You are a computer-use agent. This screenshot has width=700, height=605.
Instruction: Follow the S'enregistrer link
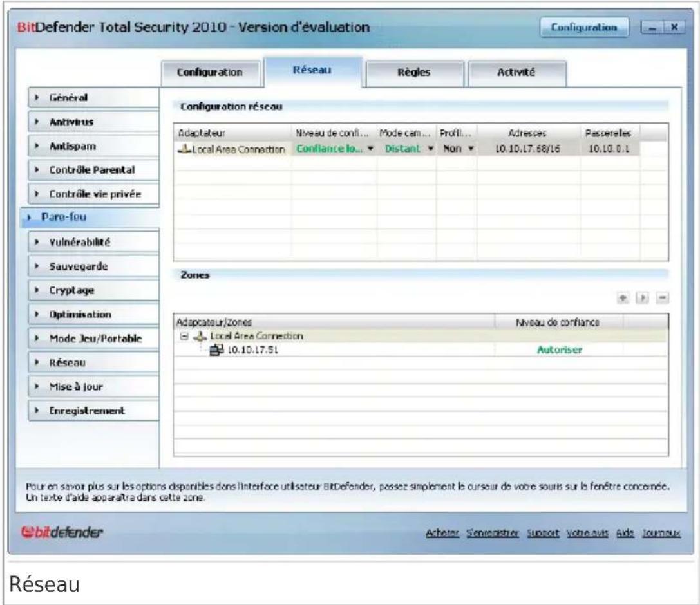tap(493, 533)
